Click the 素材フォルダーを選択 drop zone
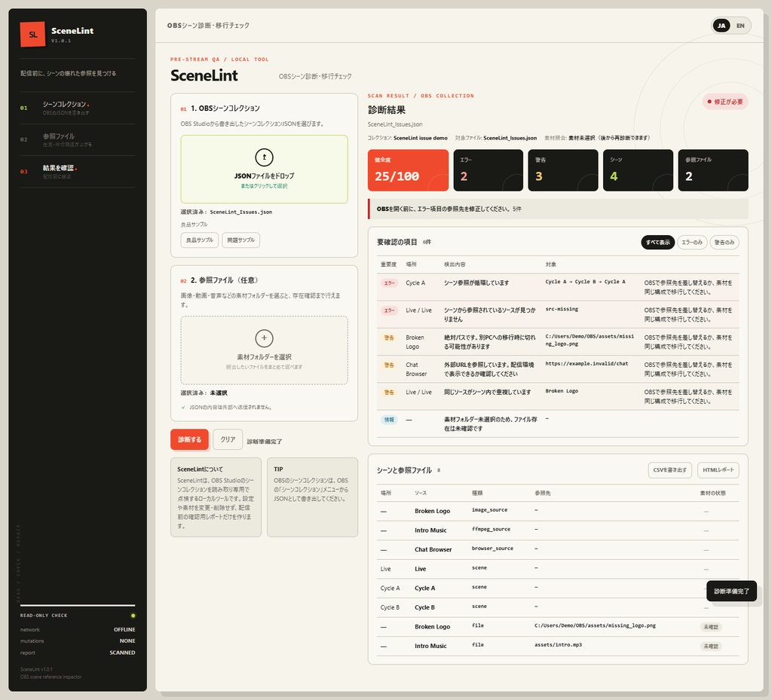Viewport: 772px width, 700px height. coord(265,350)
